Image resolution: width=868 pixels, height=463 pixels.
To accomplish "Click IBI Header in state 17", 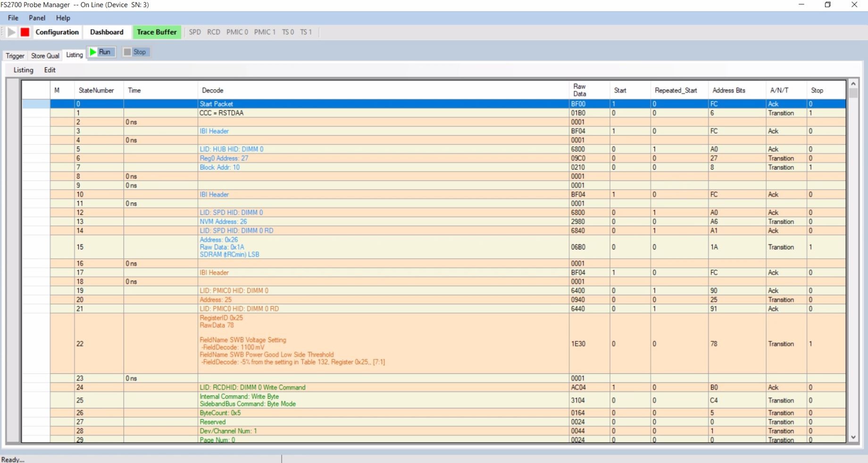I will pyautogui.click(x=214, y=273).
